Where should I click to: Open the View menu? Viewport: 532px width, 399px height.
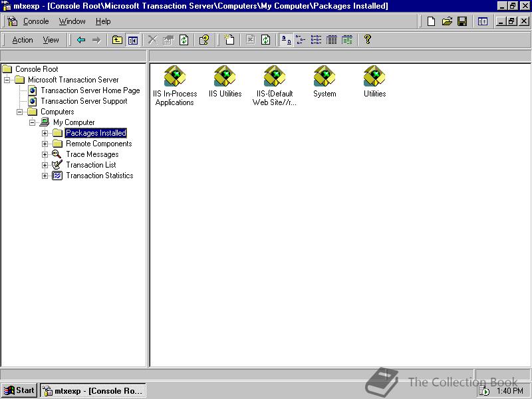point(51,40)
